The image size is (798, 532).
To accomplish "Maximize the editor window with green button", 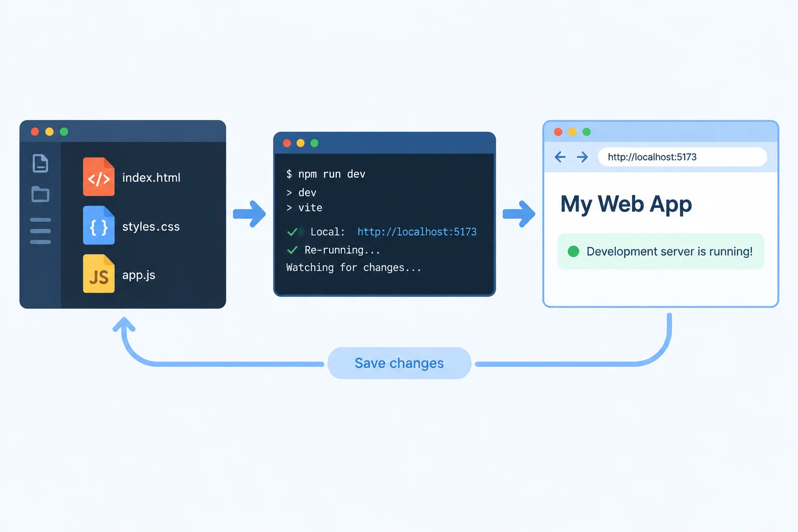I will (64, 131).
